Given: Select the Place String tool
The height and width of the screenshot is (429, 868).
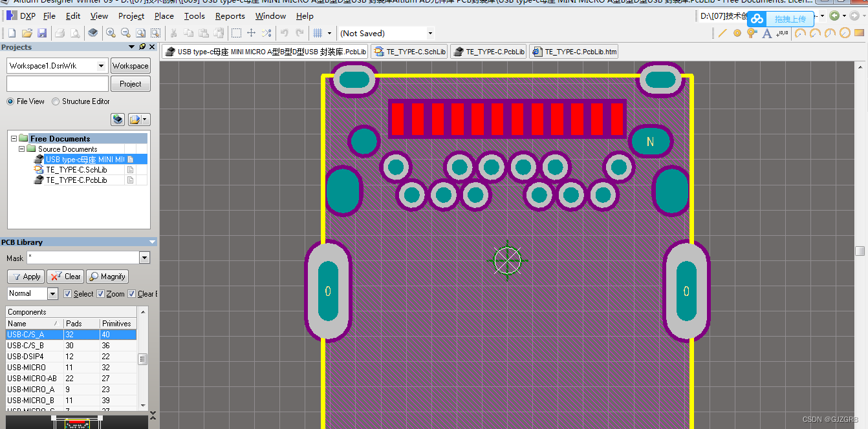Looking at the screenshot, I should [767, 33].
